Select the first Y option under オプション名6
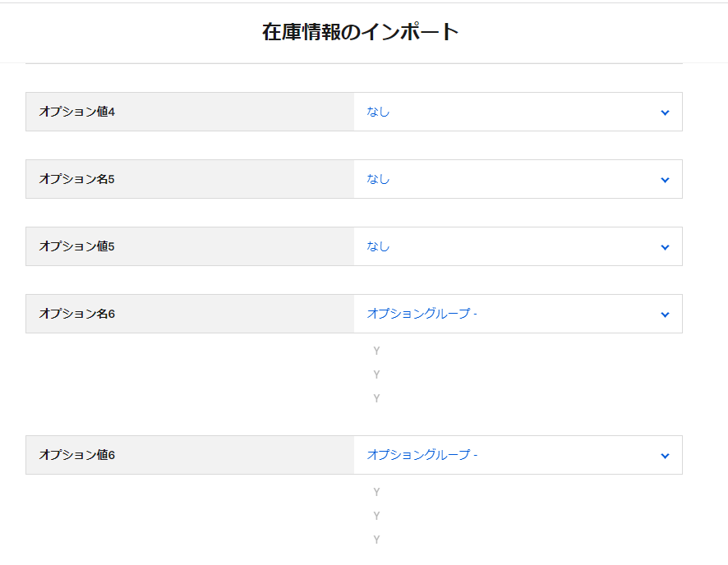 (x=376, y=350)
